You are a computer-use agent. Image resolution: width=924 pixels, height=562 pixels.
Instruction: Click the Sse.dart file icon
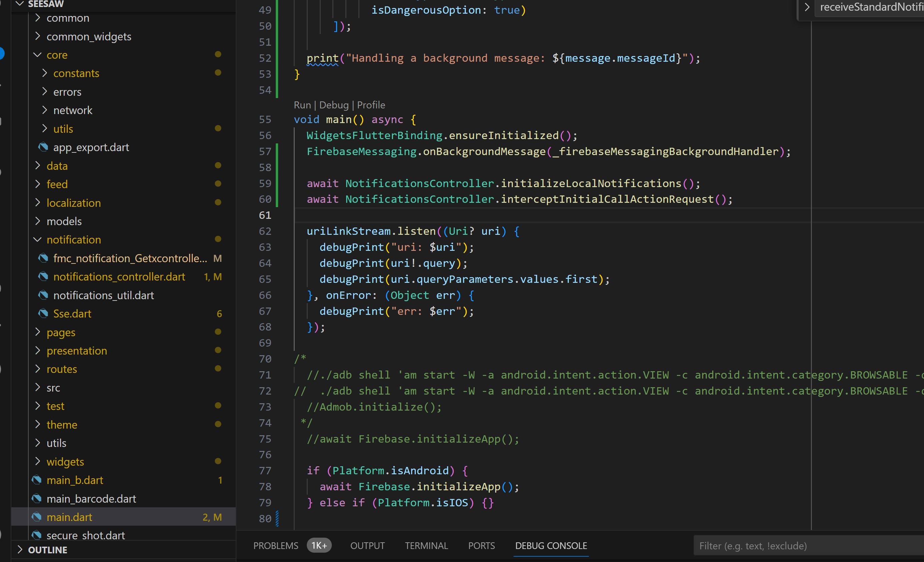click(43, 313)
